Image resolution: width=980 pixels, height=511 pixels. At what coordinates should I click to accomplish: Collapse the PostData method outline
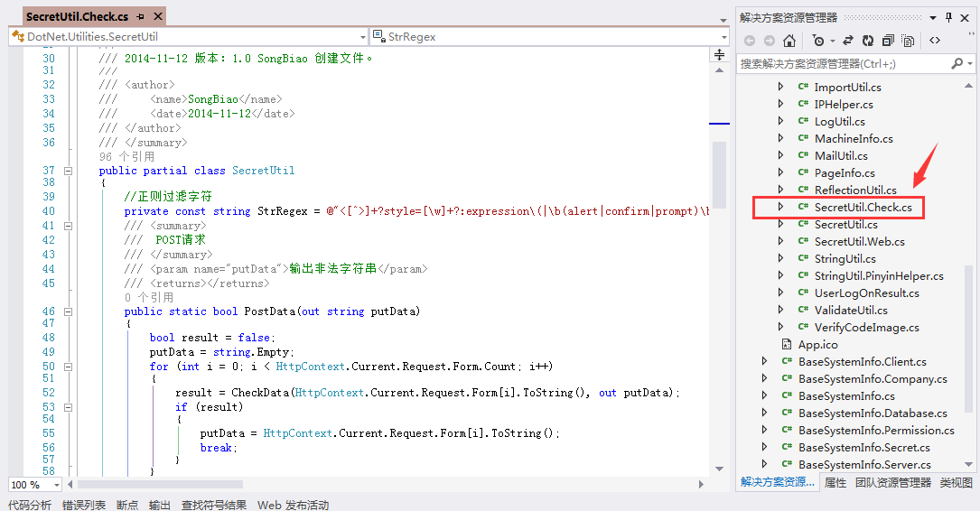tap(68, 311)
